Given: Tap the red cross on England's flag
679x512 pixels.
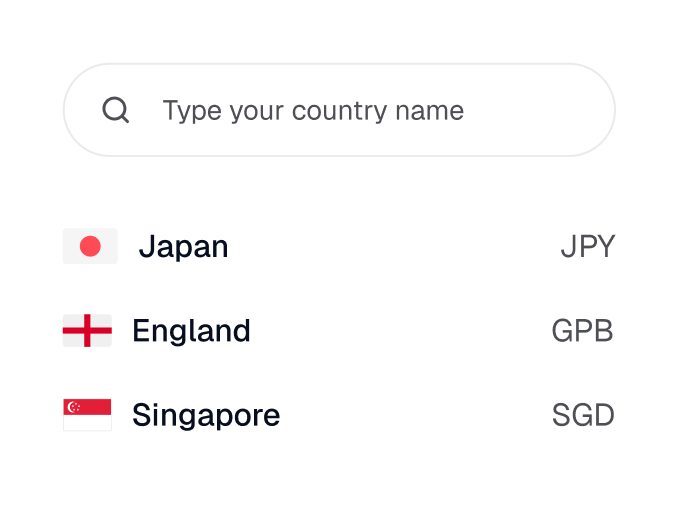Looking at the screenshot, I should (88, 330).
